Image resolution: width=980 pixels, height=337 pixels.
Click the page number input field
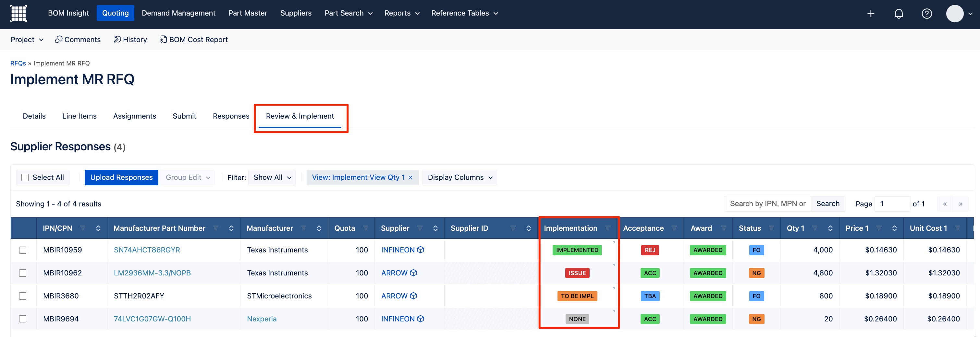892,203
